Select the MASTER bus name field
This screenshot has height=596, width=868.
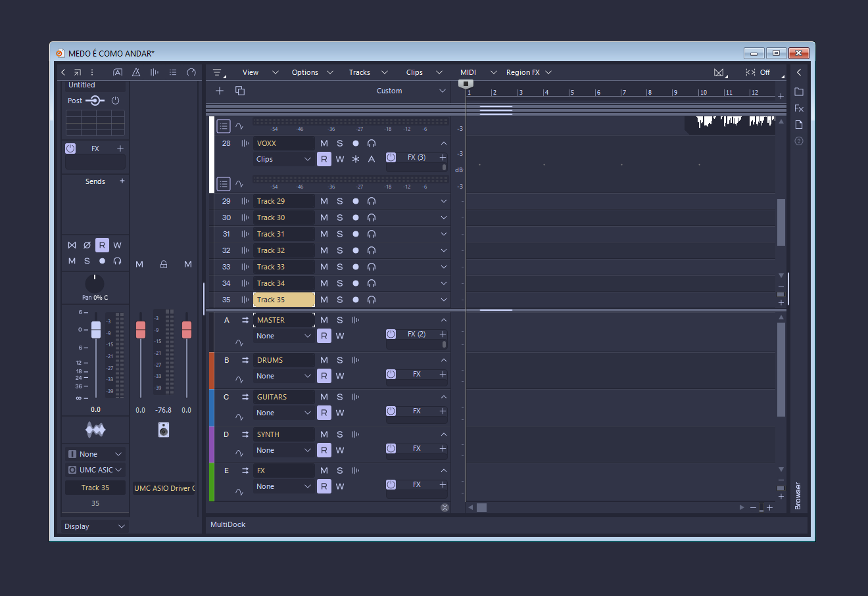[x=283, y=320]
